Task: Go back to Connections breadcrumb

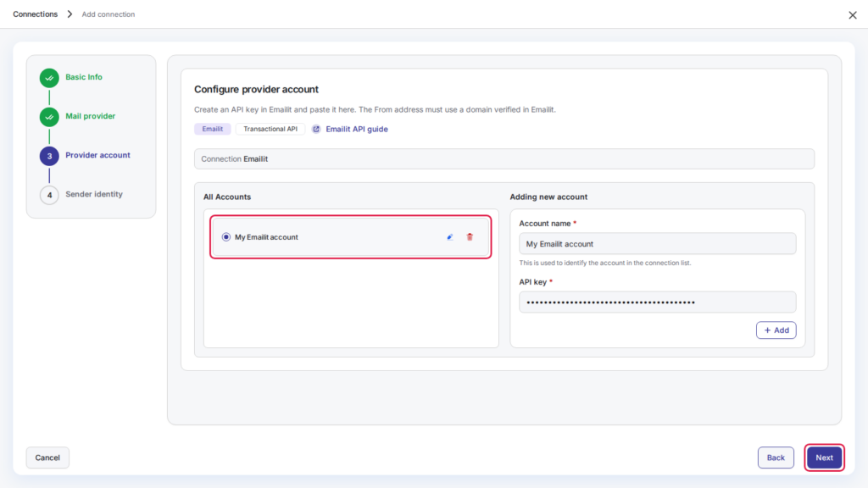Action: 36,14
